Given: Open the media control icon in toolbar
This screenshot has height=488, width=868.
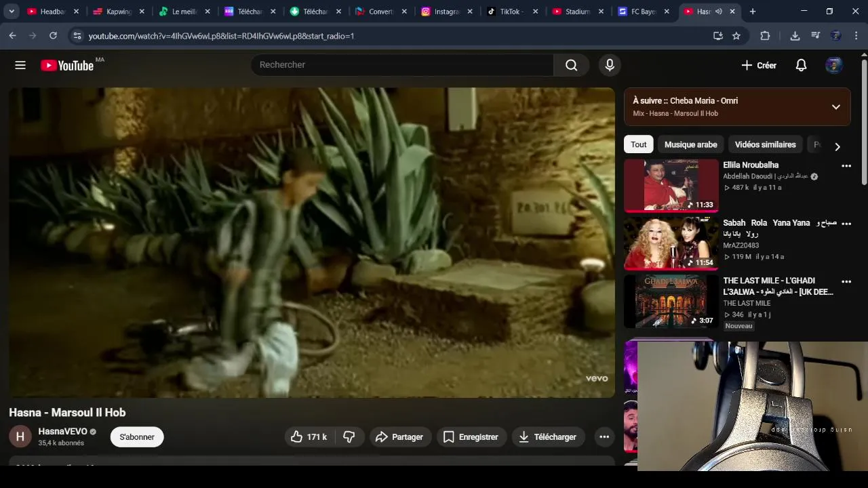Looking at the screenshot, I should pos(816,36).
